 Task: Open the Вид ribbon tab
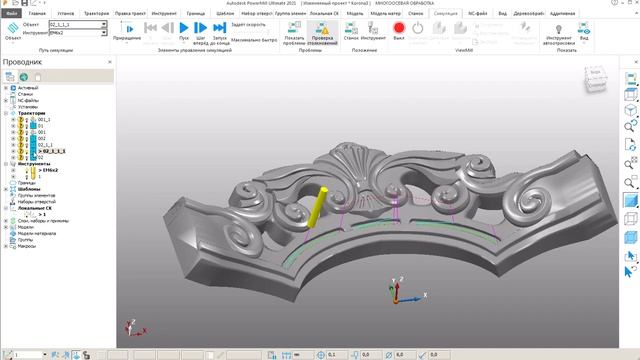502,13
